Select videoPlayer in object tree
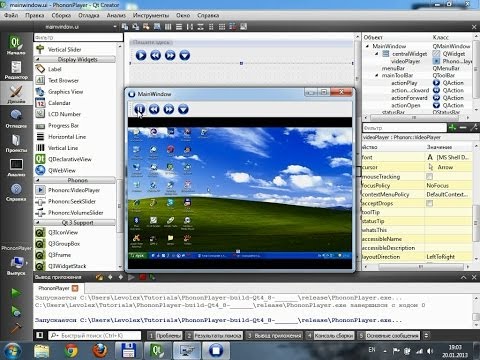Screen dimensions: 480x360 click(x=405, y=61)
